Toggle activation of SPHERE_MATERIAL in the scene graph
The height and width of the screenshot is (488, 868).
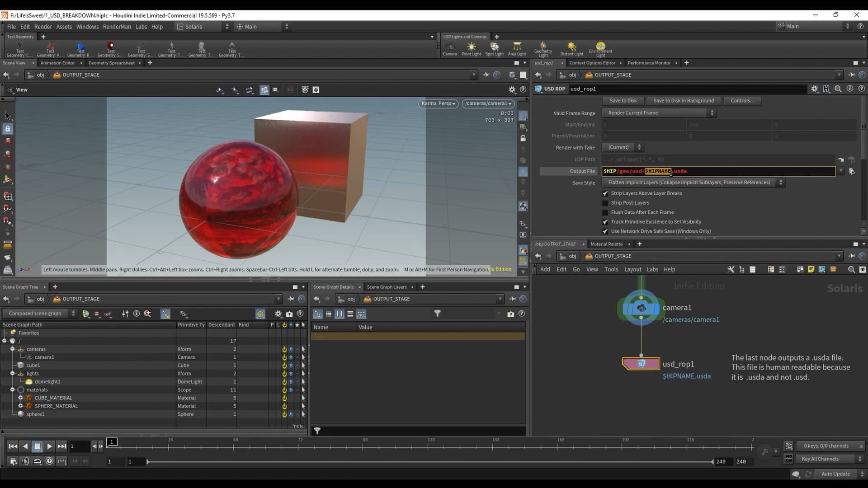[284, 406]
